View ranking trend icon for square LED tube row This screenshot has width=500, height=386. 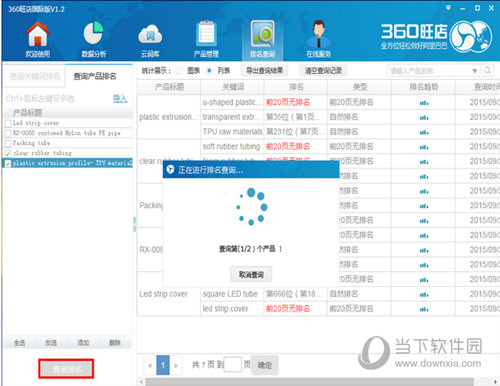(424, 294)
